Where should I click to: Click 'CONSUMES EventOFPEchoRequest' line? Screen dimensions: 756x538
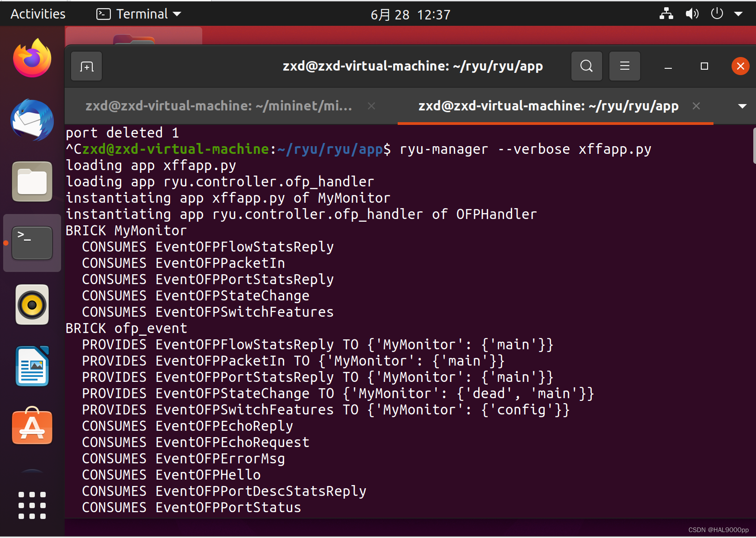[x=196, y=442]
